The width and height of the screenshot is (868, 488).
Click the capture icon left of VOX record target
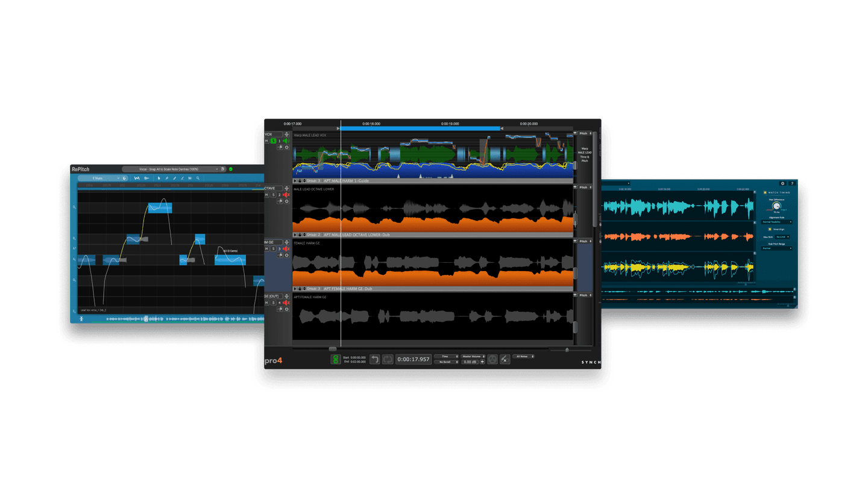(x=280, y=147)
